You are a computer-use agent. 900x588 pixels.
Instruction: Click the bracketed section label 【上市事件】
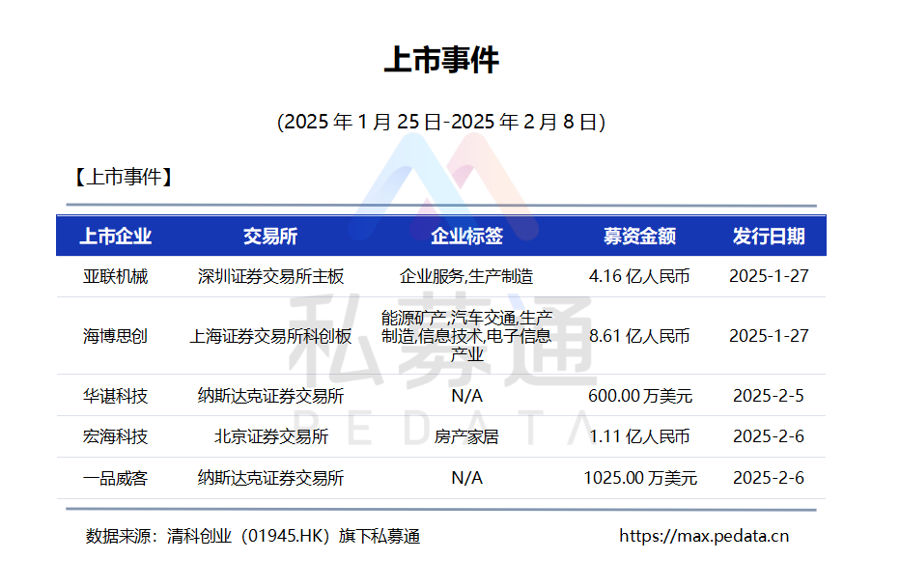pos(124,177)
